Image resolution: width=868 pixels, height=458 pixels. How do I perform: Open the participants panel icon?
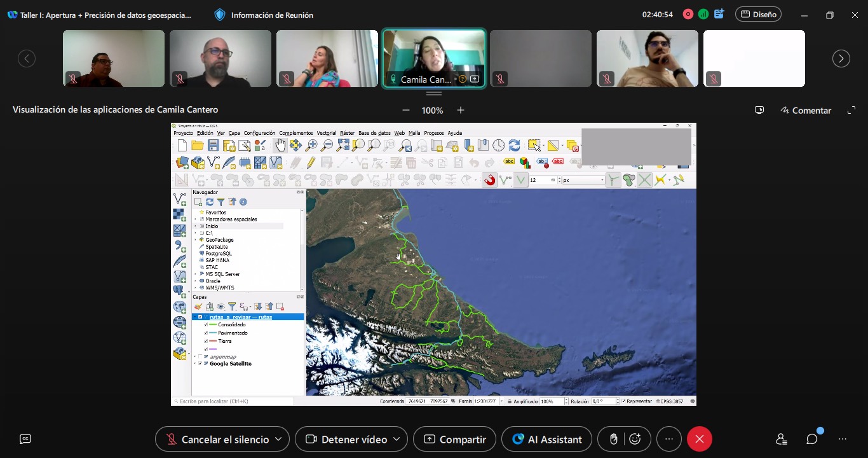click(781, 439)
